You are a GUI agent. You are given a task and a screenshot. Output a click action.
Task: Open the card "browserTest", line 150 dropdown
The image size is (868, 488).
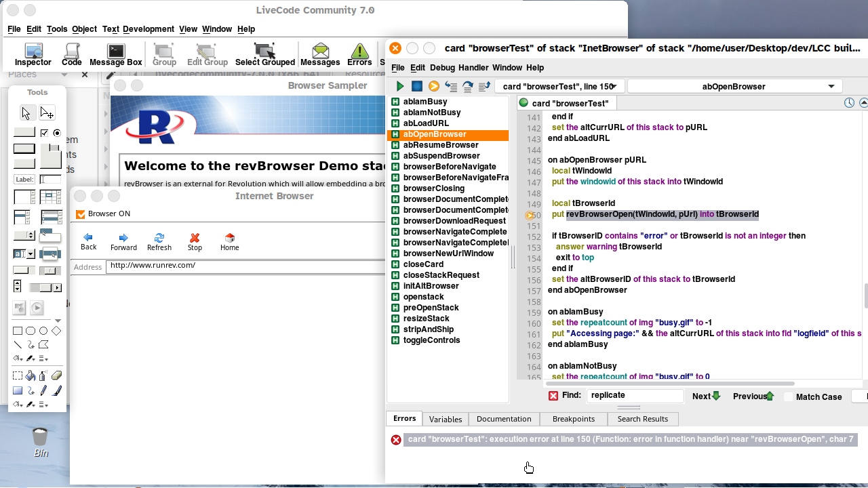click(x=559, y=86)
